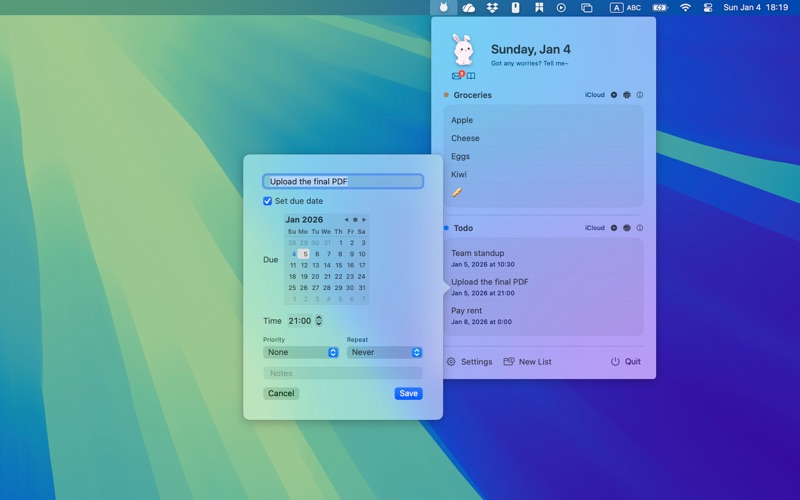Click the power icon beside Quit
This screenshot has width=800, height=500.
[615, 362]
